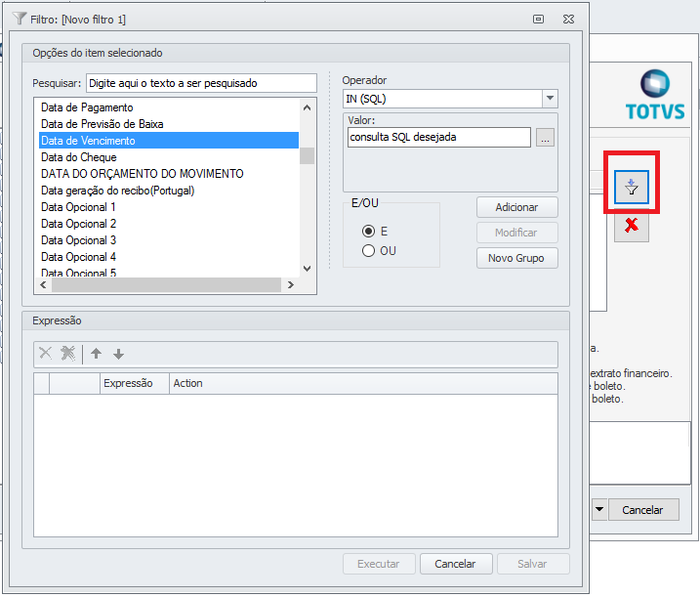
Task: Click the TOTVS logo
Action: point(654,96)
